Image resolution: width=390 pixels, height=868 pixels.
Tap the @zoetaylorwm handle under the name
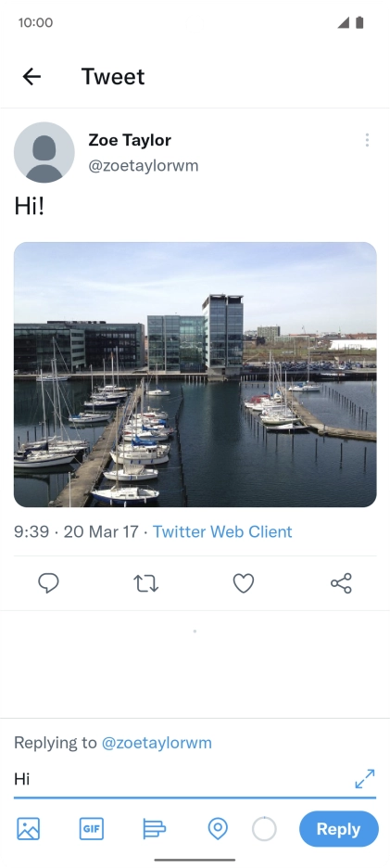(x=144, y=165)
